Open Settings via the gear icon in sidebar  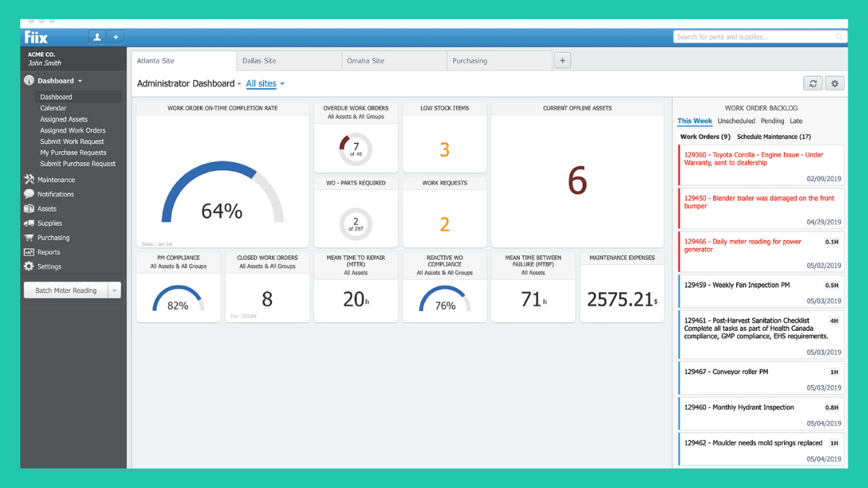pos(28,266)
